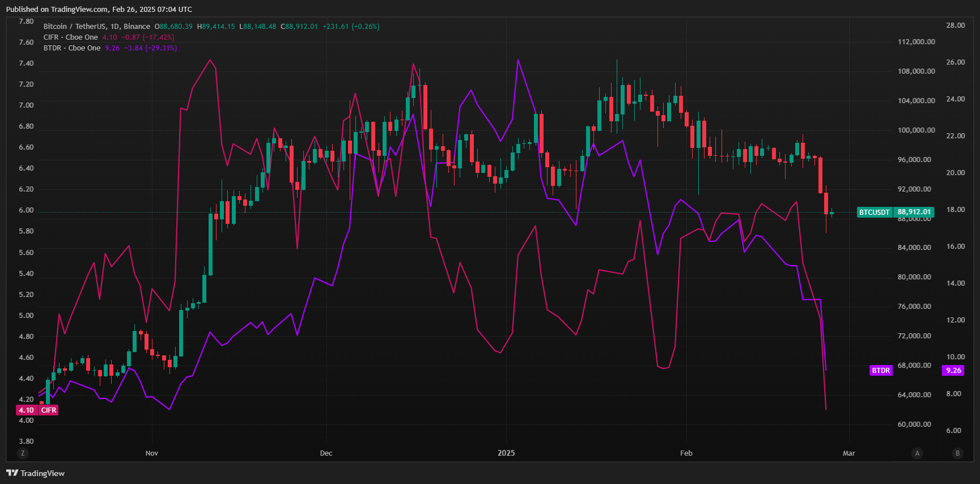Open the Bitcoin / TetherUS legend title
The image size is (980, 484).
tap(96, 27)
